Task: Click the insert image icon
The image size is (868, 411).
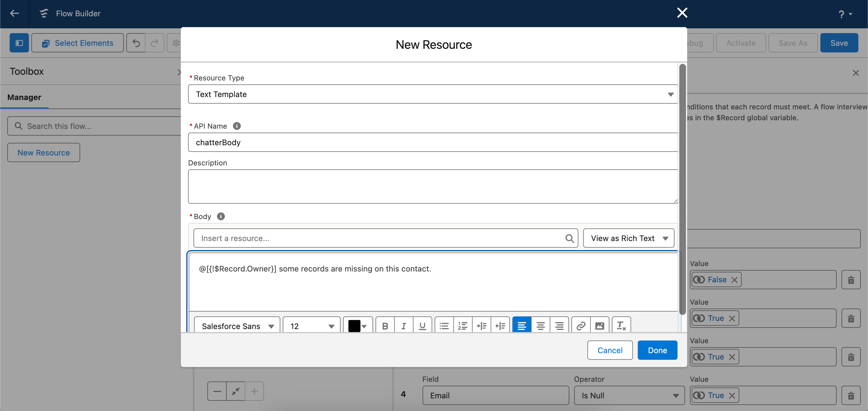Action: pyautogui.click(x=599, y=325)
